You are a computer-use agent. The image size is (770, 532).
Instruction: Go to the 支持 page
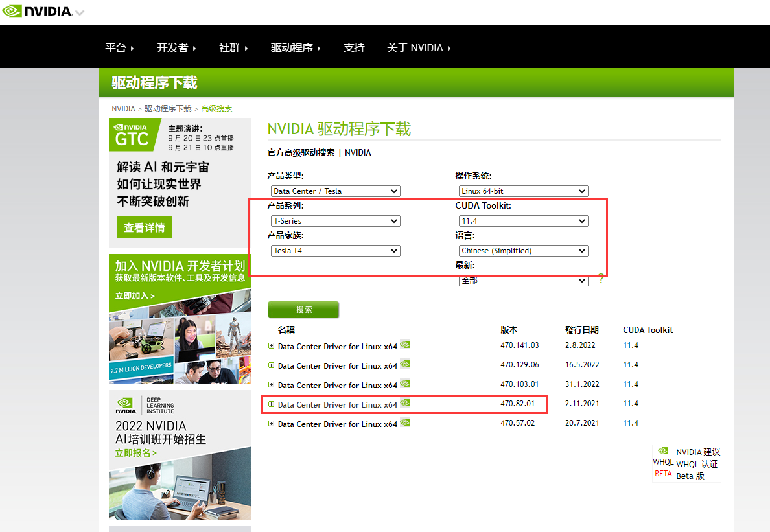(354, 47)
